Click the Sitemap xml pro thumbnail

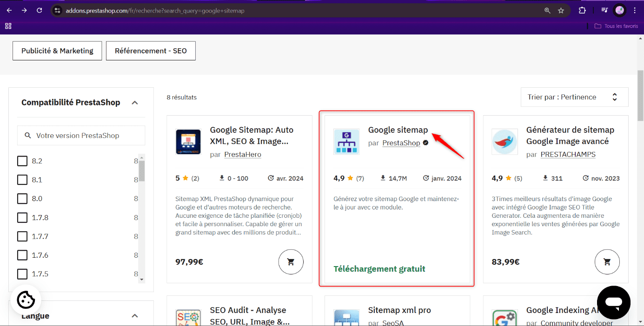(x=346, y=318)
